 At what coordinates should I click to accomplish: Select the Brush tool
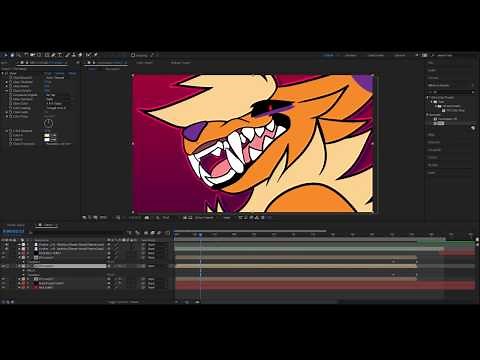(67, 55)
